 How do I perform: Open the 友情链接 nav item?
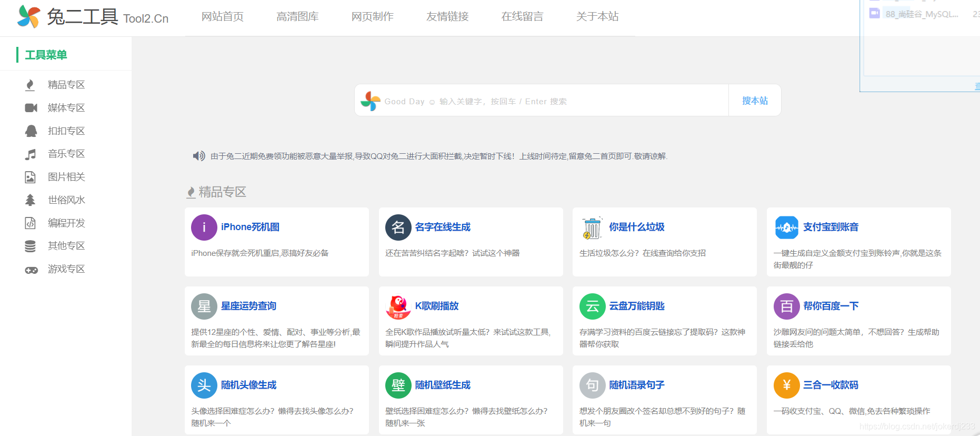[448, 17]
